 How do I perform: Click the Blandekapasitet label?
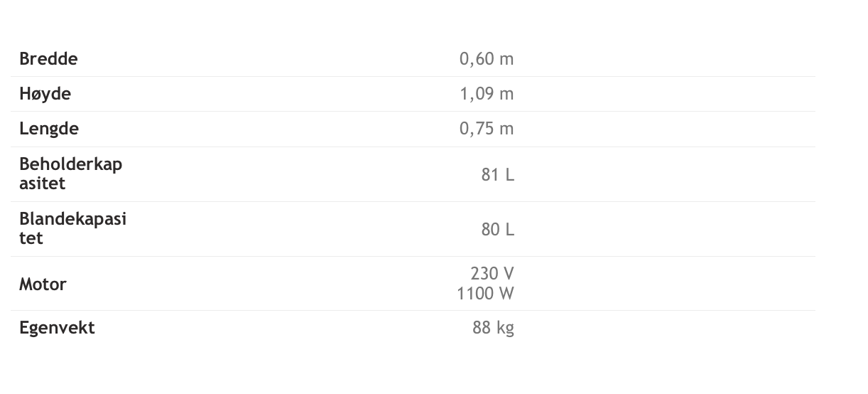[x=72, y=228]
